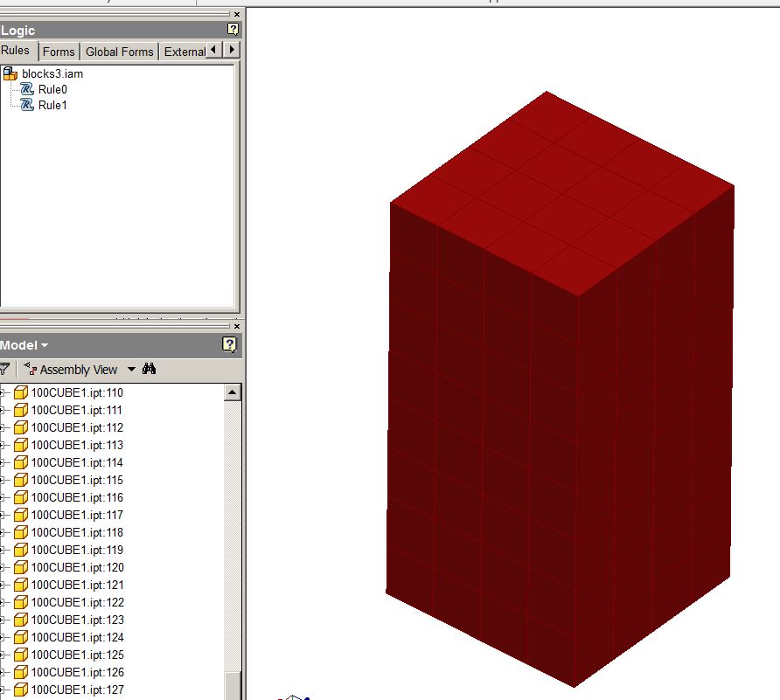
Task: Click the 100CUBE1.ipt:110 part icon
Action: click(x=21, y=392)
